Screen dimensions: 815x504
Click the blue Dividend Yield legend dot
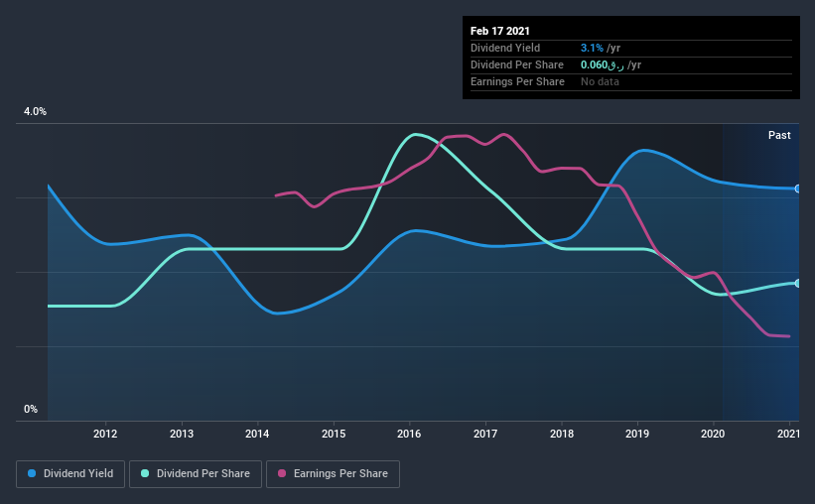32,473
